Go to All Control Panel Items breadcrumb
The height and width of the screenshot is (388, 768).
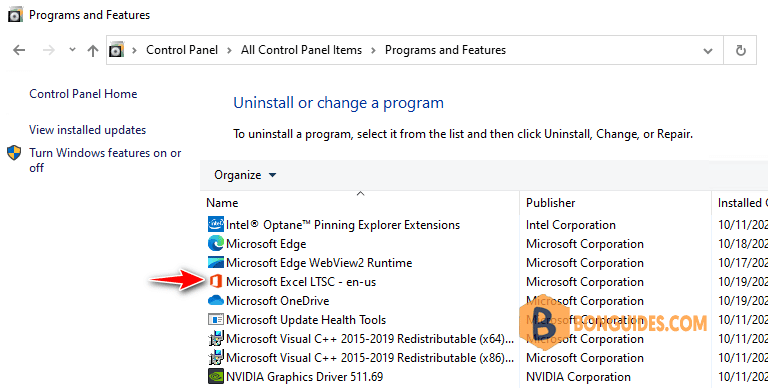click(301, 50)
